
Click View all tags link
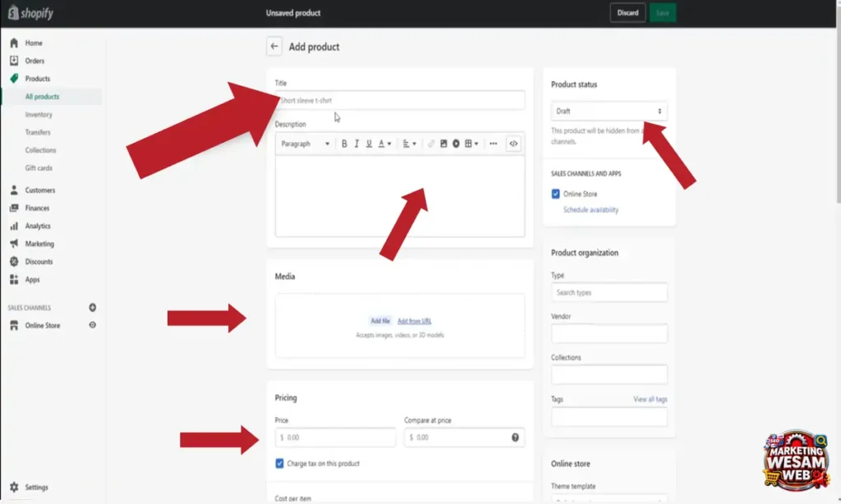pyautogui.click(x=650, y=399)
